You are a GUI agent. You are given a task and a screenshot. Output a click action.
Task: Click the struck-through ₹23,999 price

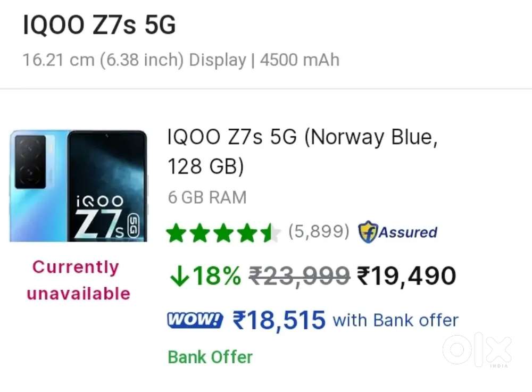click(x=299, y=277)
